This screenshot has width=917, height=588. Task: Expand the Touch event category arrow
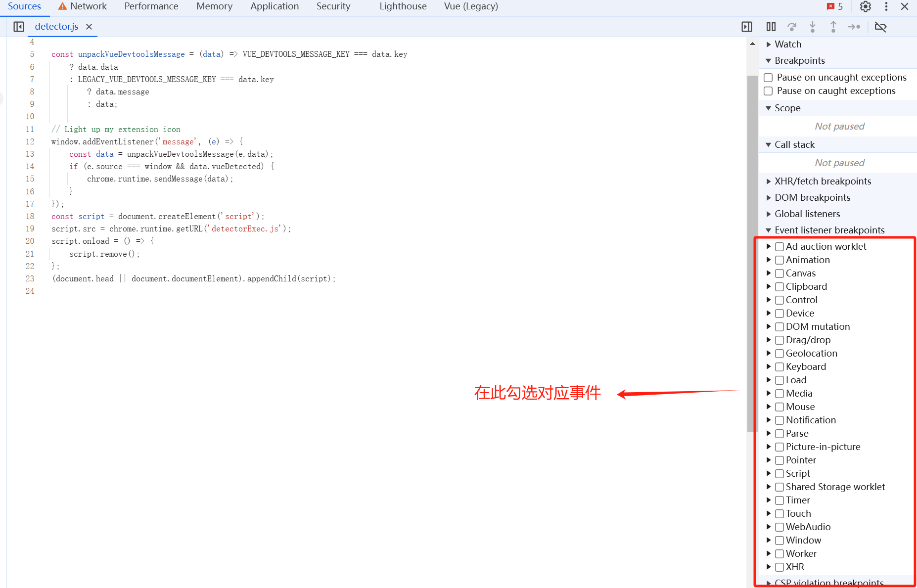click(x=769, y=513)
